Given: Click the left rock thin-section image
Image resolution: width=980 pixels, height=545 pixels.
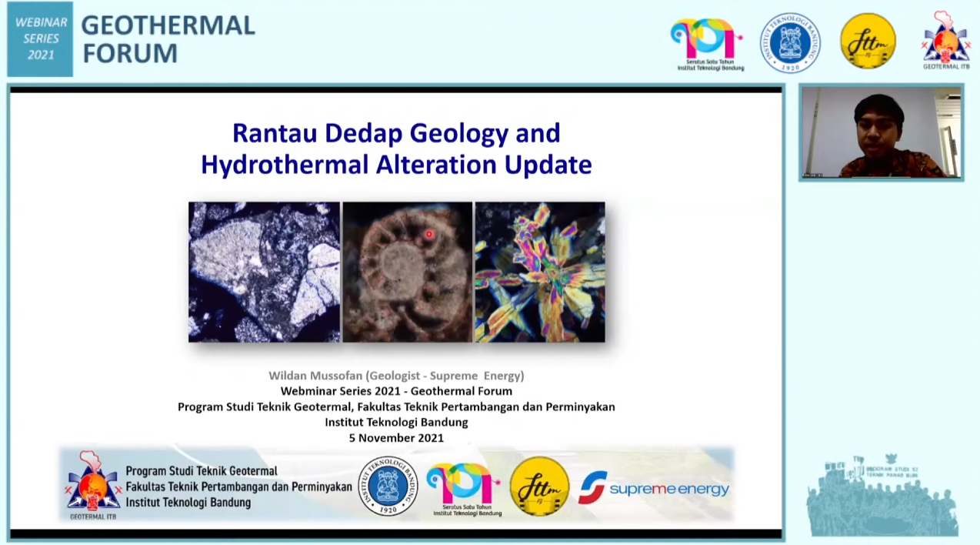Looking at the screenshot, I should (264, 272).
